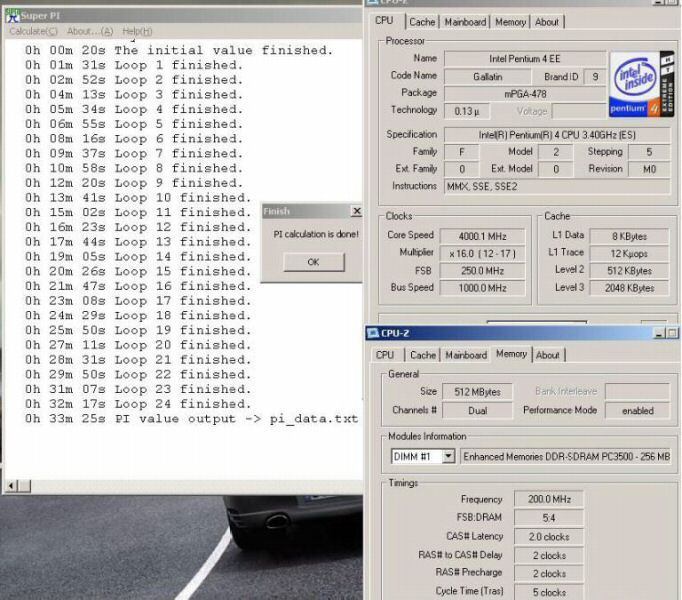
Task: Click the 'PI calculation is done!' message
Action: tap(316, 234)
